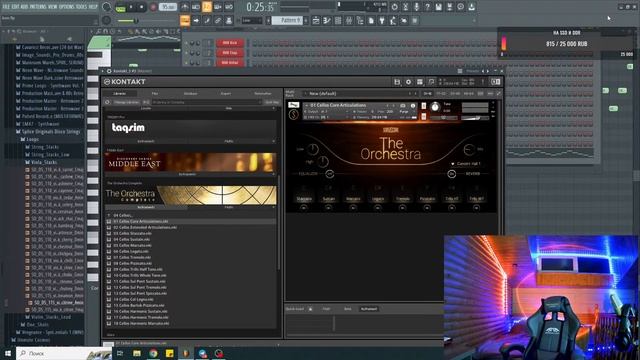The width and height of the screenshot is (640, 360).
Task: Click FL Studio stop button
Action: coord(142,7)
